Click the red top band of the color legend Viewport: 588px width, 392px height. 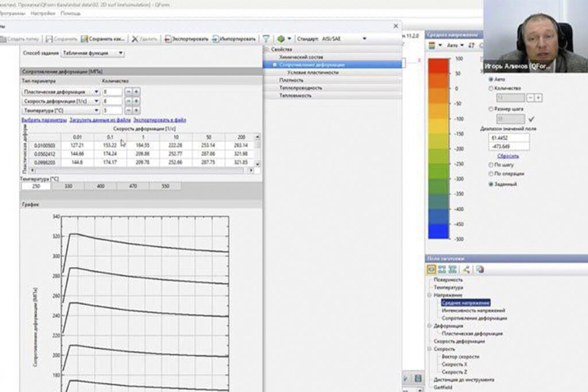click(438, 65)
